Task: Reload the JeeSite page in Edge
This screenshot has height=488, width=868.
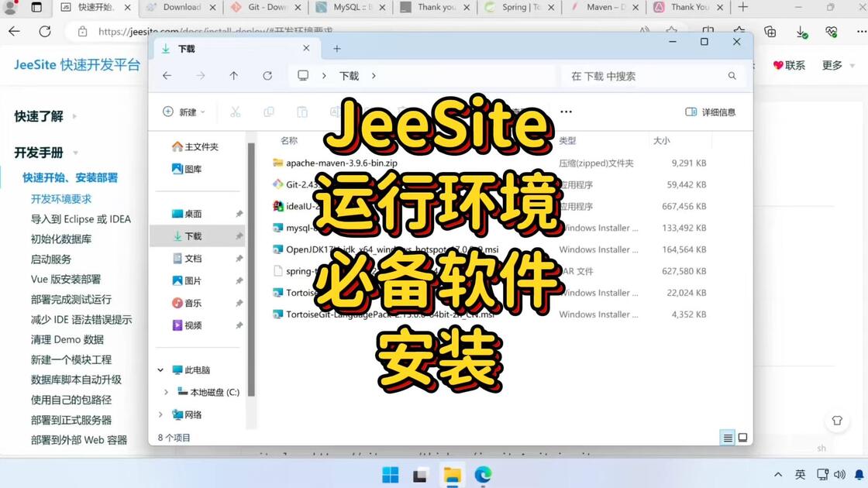Action: click(x=45, y=32)
